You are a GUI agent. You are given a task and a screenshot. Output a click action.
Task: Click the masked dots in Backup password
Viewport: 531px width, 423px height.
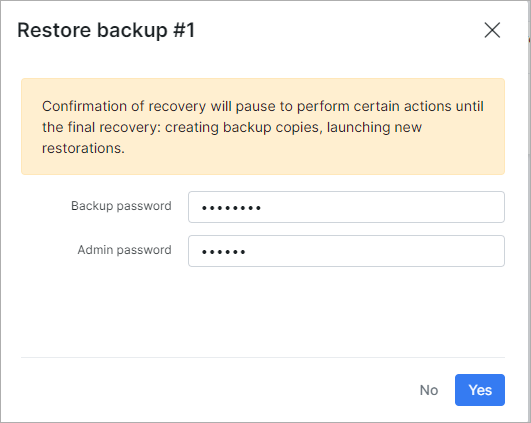click(x=231, y=208)
